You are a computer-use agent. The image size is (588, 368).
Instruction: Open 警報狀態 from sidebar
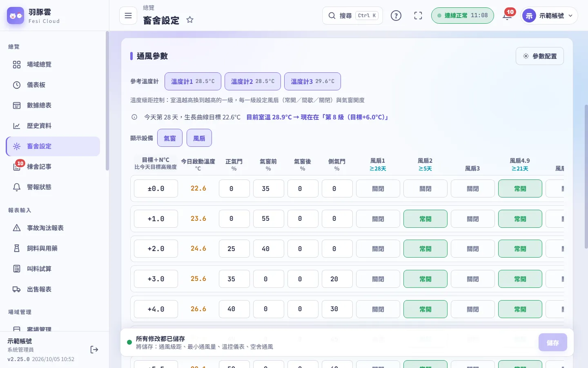pos(53,187)
